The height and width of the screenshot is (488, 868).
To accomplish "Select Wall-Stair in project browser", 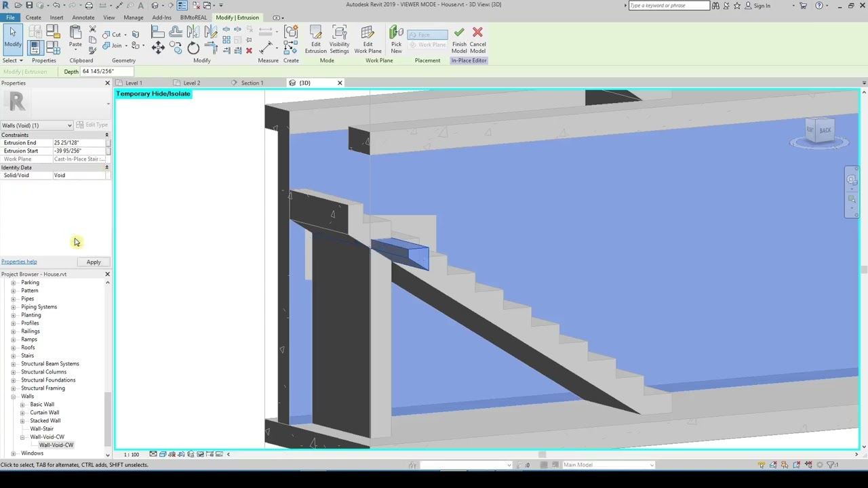I will click(41, 429).
